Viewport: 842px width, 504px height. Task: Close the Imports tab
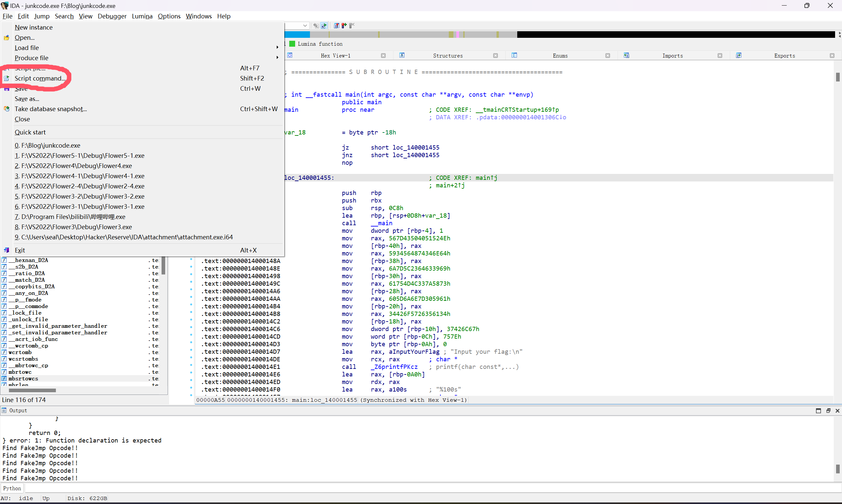(x=720, y=56)
